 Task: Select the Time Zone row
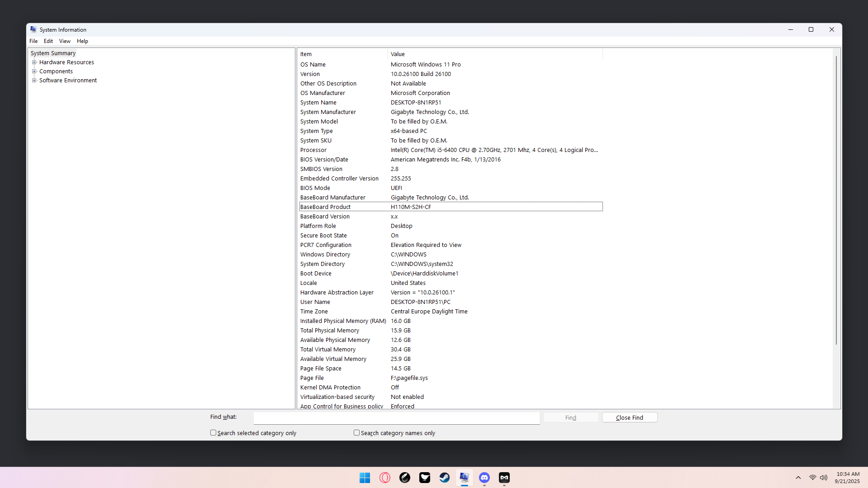coord(451,312)
